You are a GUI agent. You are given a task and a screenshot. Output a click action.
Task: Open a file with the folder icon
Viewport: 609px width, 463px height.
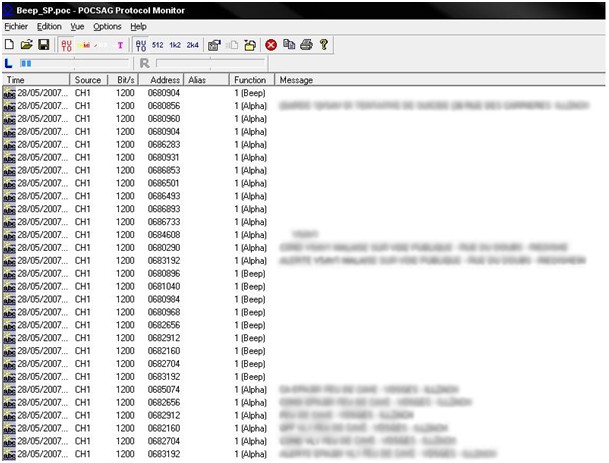(26, 45)
